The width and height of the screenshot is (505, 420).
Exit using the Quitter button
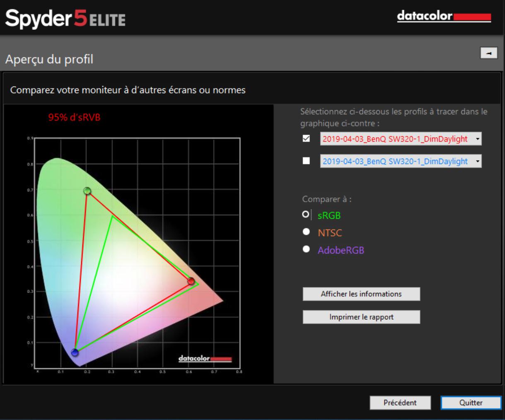[471, 403]
